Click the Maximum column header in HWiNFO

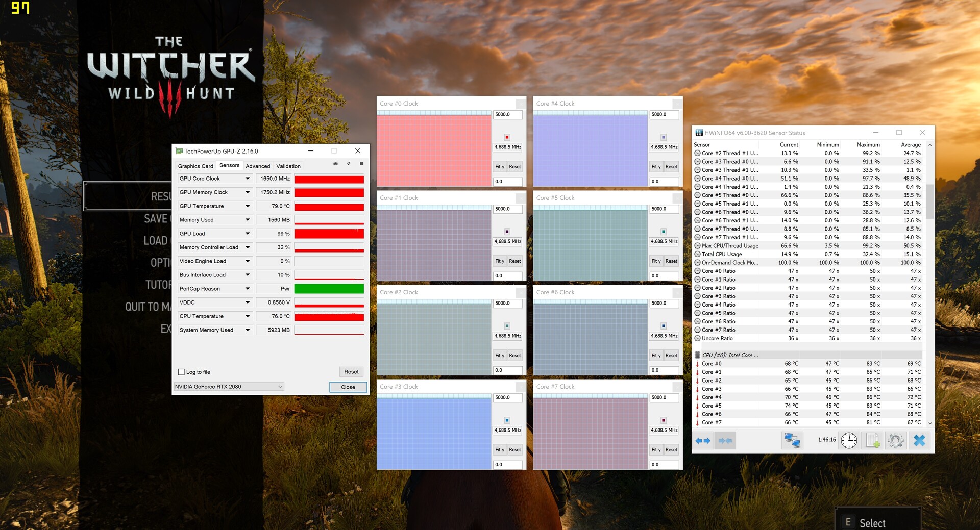(868, 145)
